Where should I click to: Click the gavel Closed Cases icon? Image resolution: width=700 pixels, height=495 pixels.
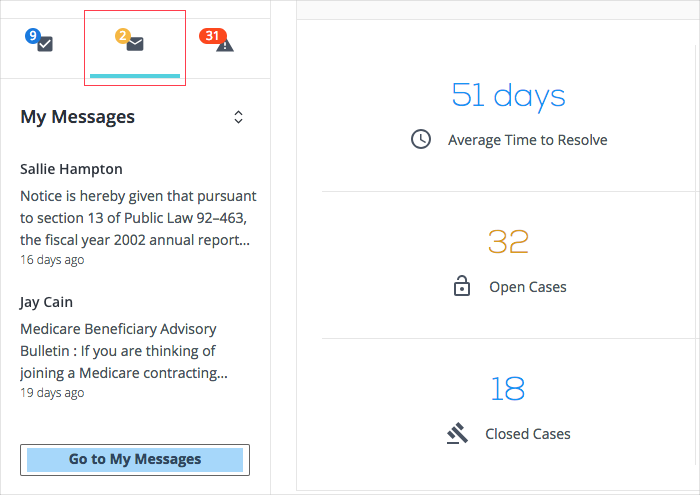click(x=457, y=433)
